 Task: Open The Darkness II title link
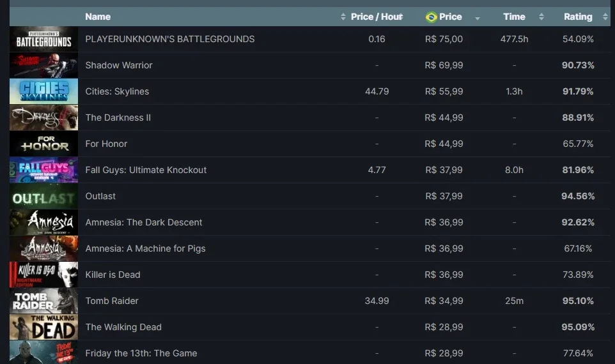tap(118, 118)
